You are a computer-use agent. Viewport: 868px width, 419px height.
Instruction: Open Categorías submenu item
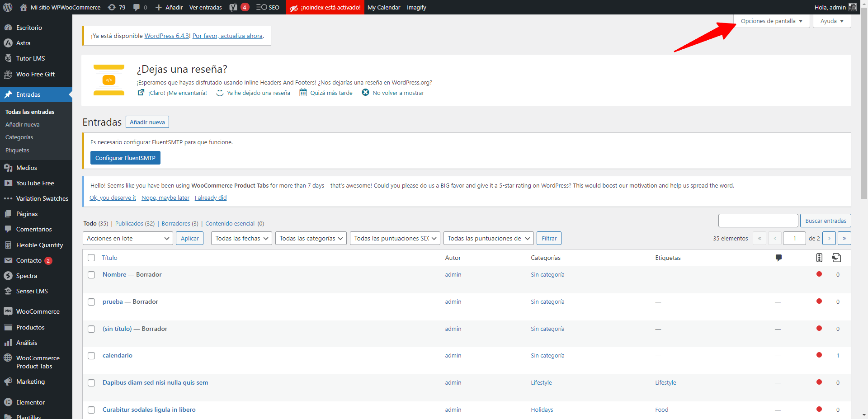pos(19,137)
